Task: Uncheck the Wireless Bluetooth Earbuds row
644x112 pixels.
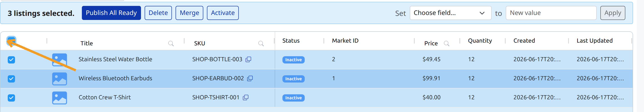Action: [x=11, y=79]
